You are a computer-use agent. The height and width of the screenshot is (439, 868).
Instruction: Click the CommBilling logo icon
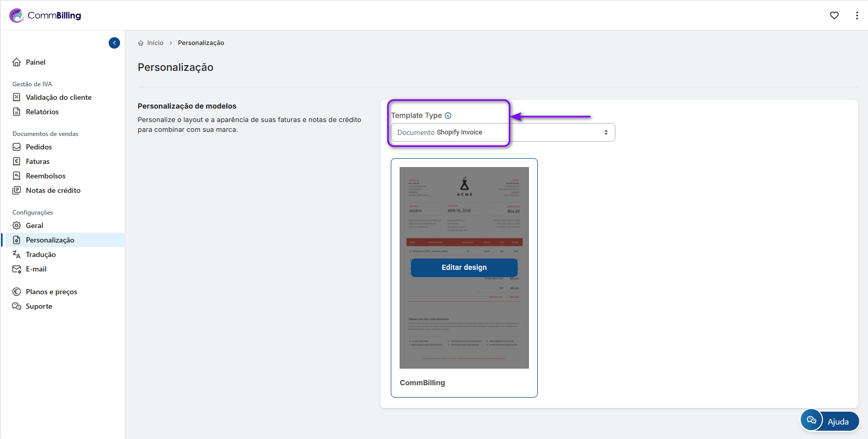[17, 16]
